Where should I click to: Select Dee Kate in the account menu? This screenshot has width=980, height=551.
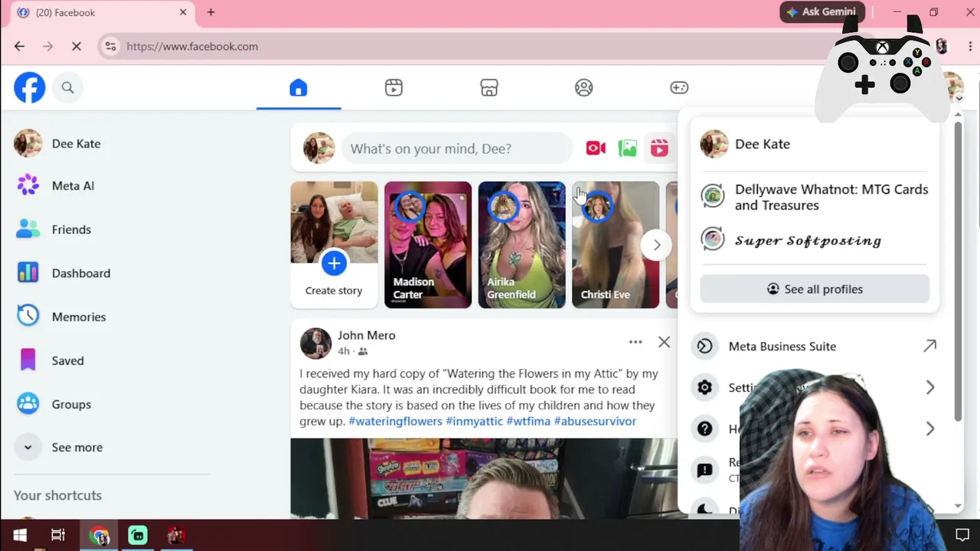(815, 144)
